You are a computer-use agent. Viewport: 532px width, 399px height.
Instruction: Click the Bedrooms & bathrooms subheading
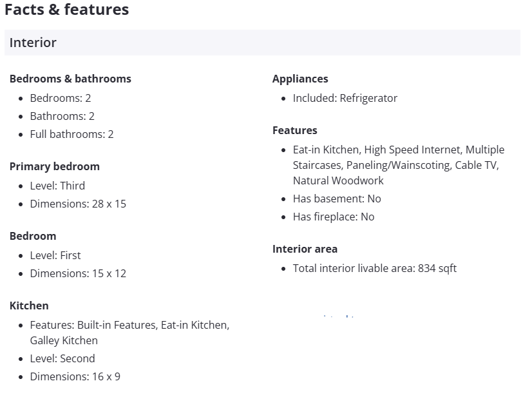70,79
